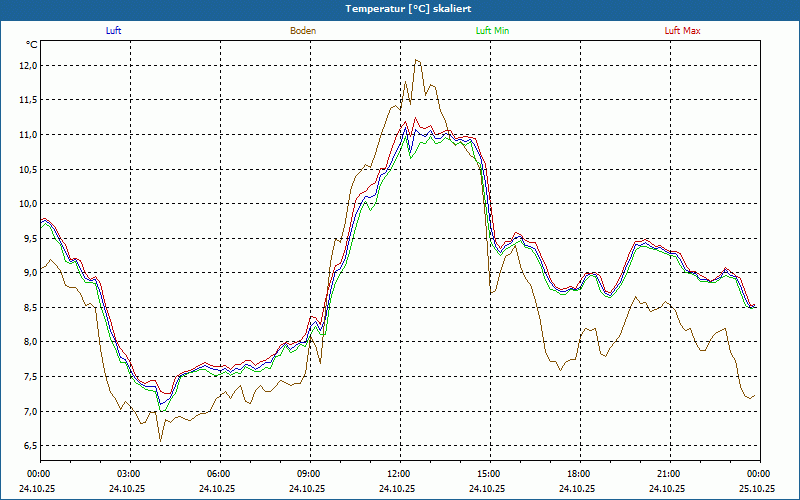Select the Boden legend label
Image resolution: width=800 pixels, height=500 pixels.
pos(303,31)
